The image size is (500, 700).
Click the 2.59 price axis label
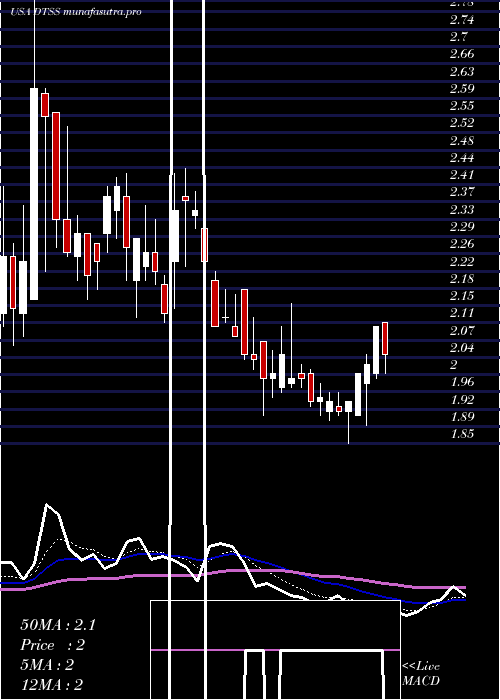[x=462, y=88]
